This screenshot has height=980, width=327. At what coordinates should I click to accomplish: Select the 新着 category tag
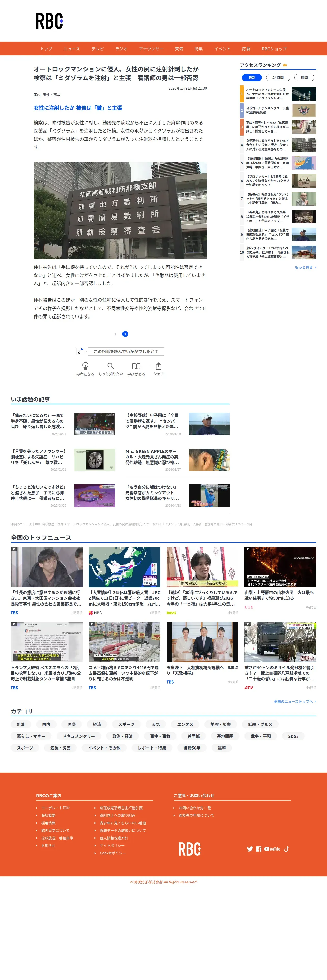pos(21,724)
